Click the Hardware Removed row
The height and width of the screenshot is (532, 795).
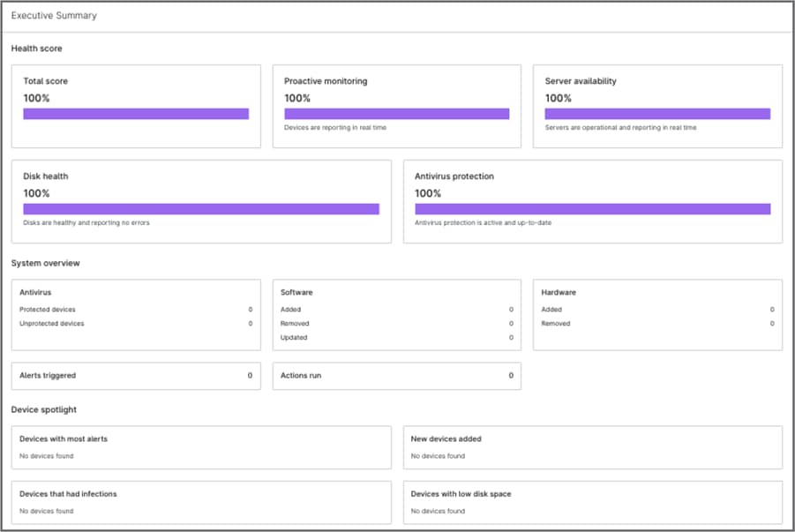657,324
